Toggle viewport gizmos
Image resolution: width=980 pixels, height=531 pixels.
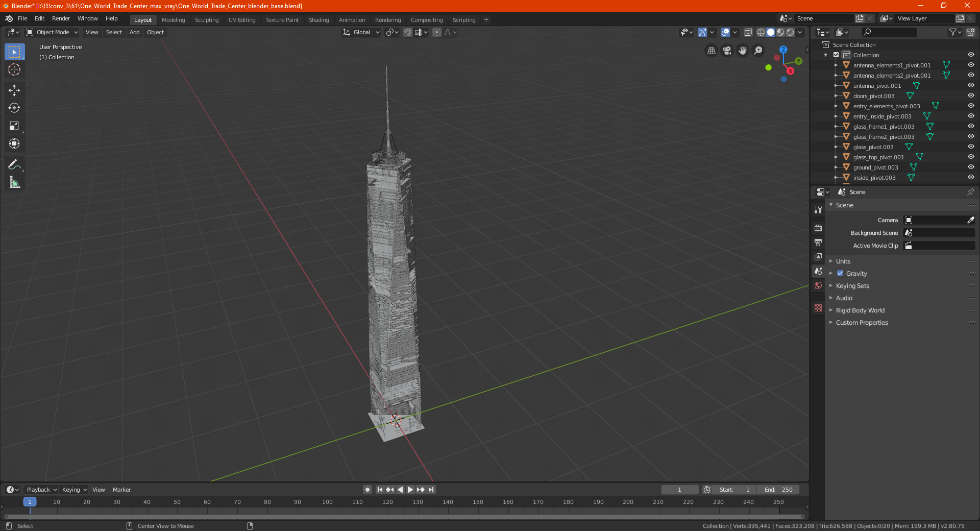[x=702, y=32]
